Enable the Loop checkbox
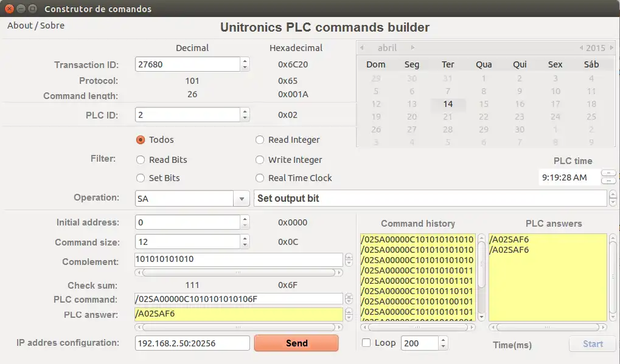Viewport: 620px width, 364px height. (366, 342)
